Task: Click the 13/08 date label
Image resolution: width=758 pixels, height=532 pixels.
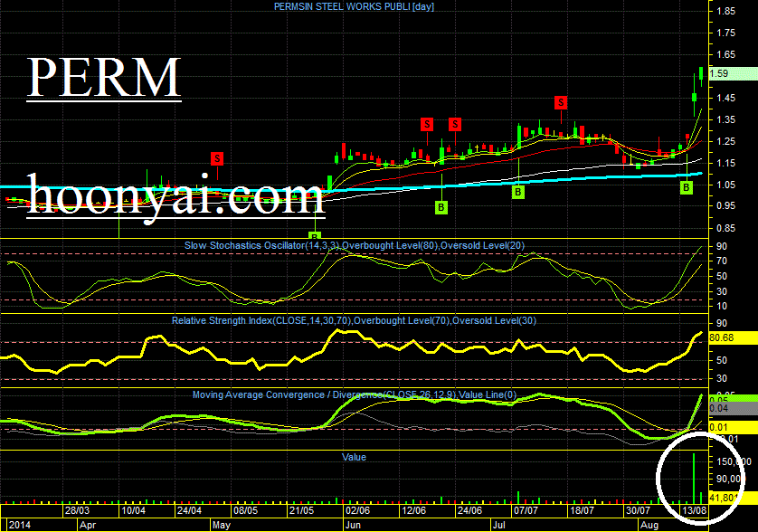Action: 694,510
